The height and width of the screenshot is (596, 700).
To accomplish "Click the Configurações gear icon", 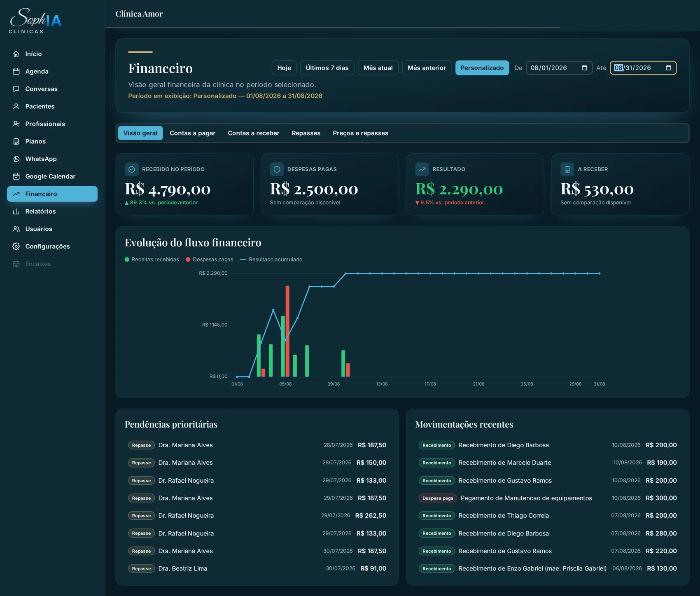I will tap(16, 246).
